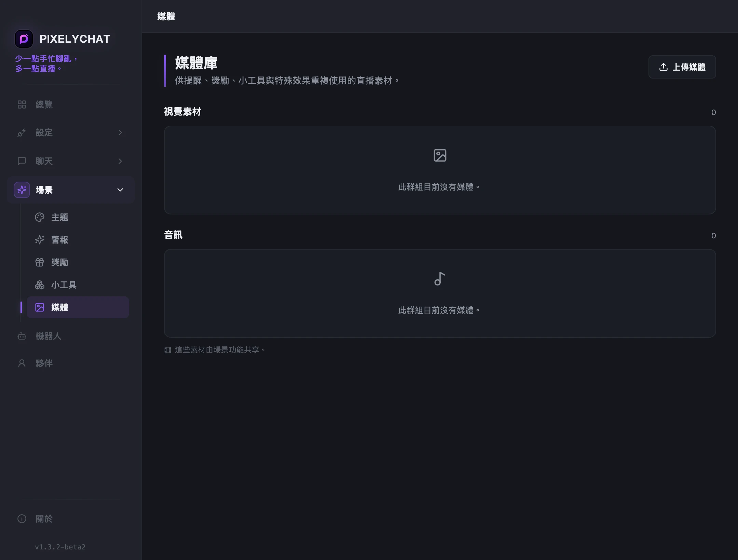Click the PIXELYCHAT brand title
This screenshot has height=560, width=738.
coord(75,39)
